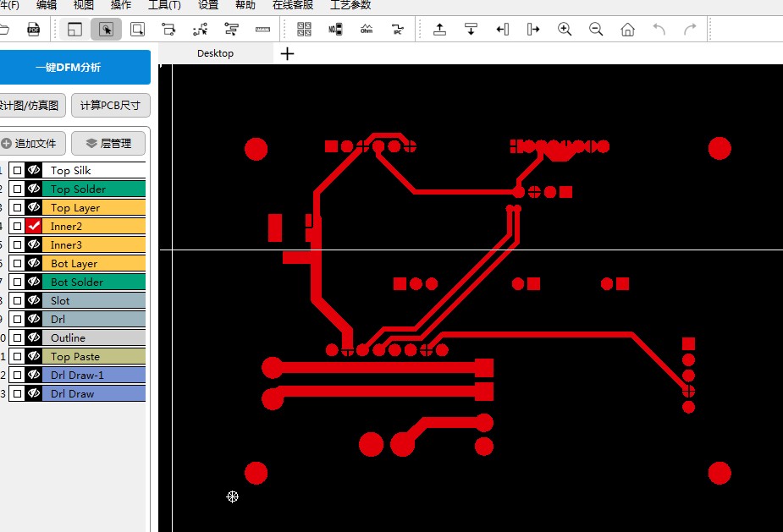Image resolution: width=783 pixels, height=532 pixels.
Task: Toggle visibility of the Slot layer
Action: 34,300
